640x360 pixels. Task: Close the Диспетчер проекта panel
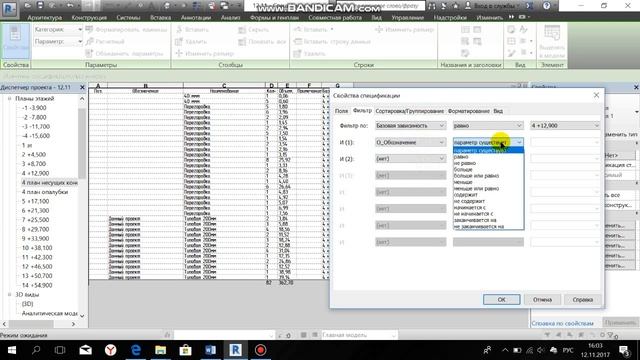[x=82, y=87]
